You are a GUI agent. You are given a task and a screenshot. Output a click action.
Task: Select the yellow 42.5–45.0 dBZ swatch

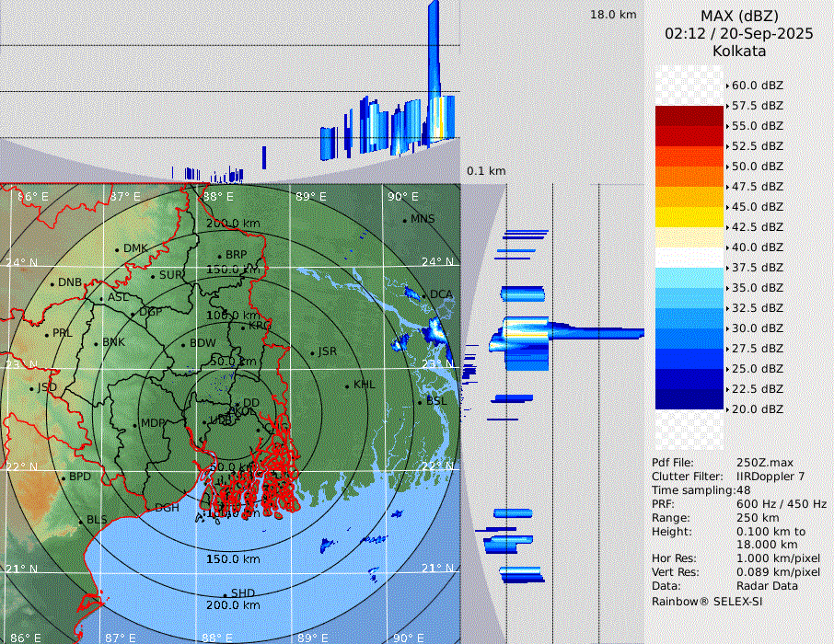pyautogui.click(x=689, y=217)
